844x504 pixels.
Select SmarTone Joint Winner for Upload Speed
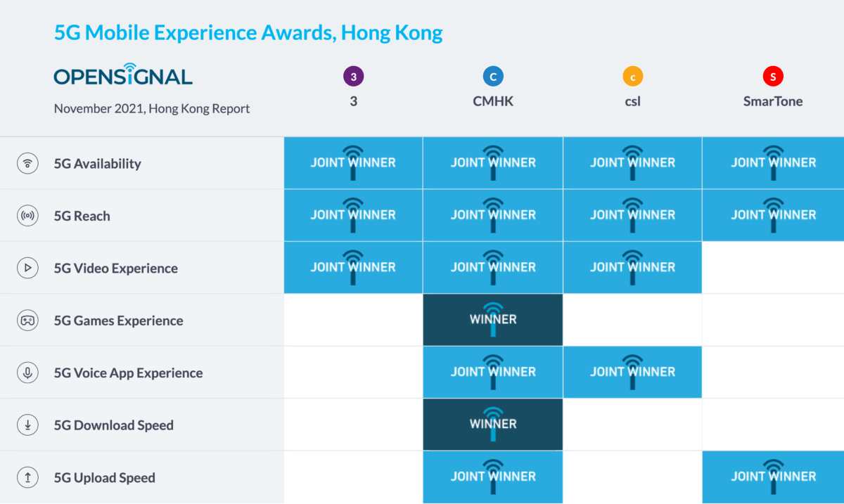point(773,477)
